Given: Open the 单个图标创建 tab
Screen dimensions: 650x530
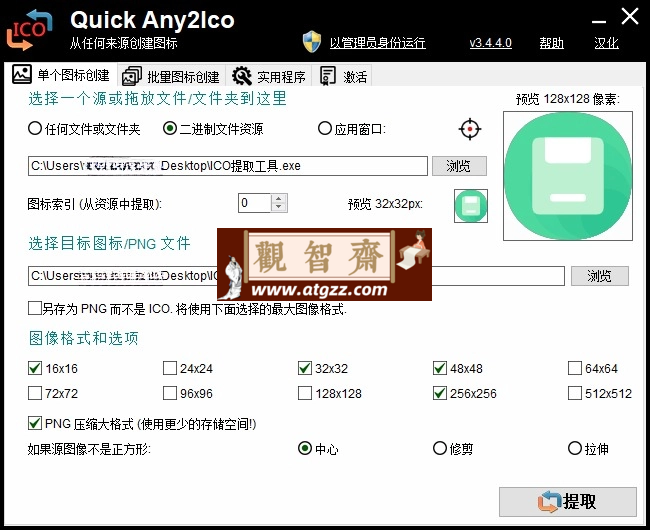Looking at the screenshot, I should (x=61, y=75).
